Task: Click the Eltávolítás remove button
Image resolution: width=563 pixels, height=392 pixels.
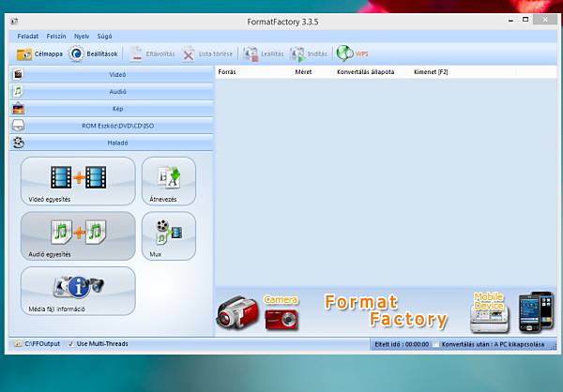Action: pos(152,54)
